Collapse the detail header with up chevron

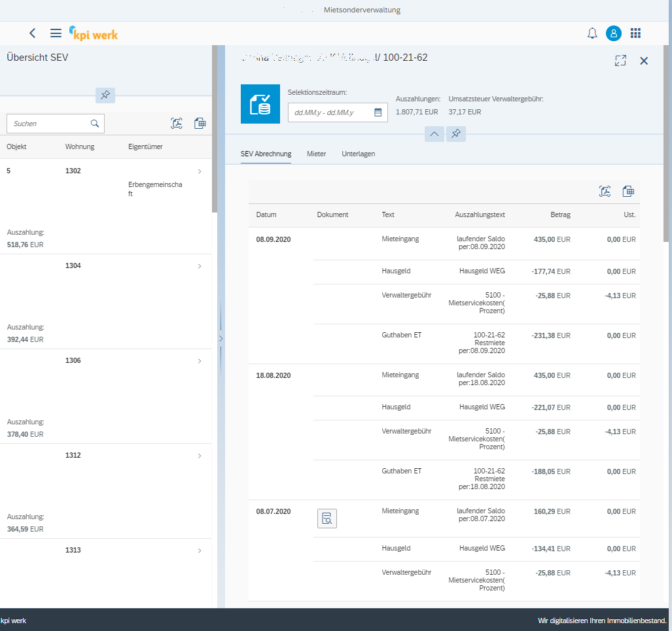tap(434, 134)
